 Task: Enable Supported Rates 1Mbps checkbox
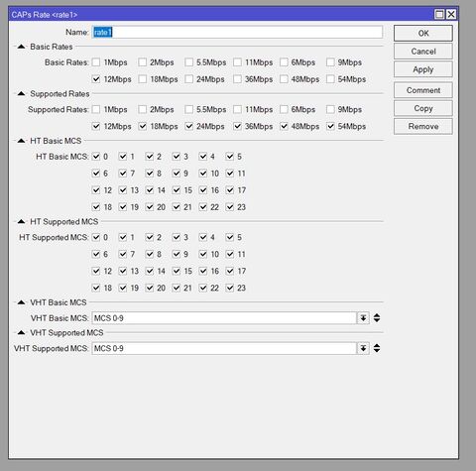coord(96,109)
